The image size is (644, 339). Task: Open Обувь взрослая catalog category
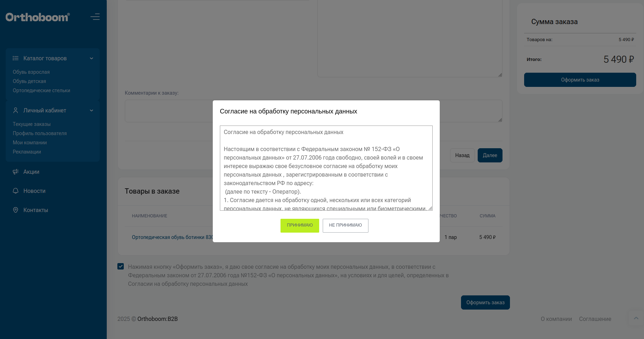click(31, 72)
